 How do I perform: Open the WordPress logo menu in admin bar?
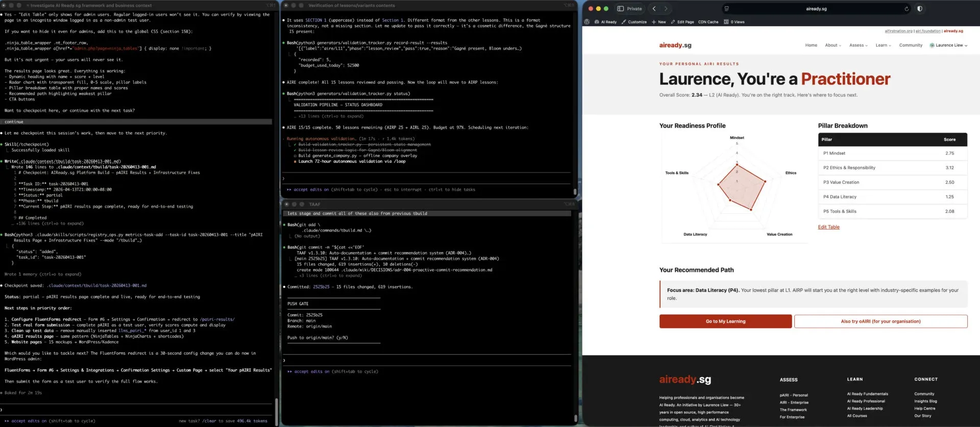[587, 22]
